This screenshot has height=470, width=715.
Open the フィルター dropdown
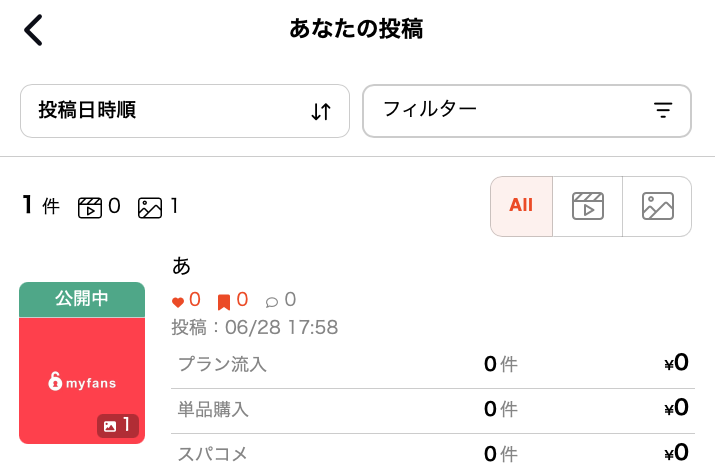coord(527,111)
